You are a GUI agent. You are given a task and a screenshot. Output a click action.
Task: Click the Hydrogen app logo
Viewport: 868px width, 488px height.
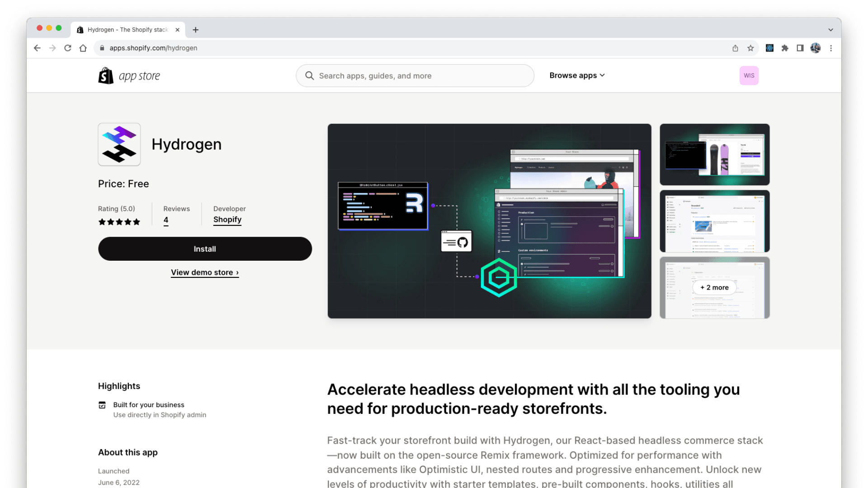tap(119, 145)
